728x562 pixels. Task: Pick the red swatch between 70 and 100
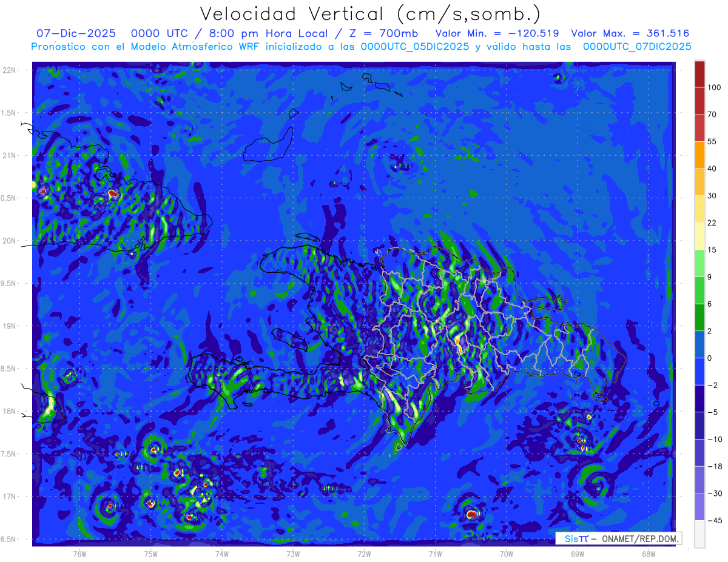(699, 101)
